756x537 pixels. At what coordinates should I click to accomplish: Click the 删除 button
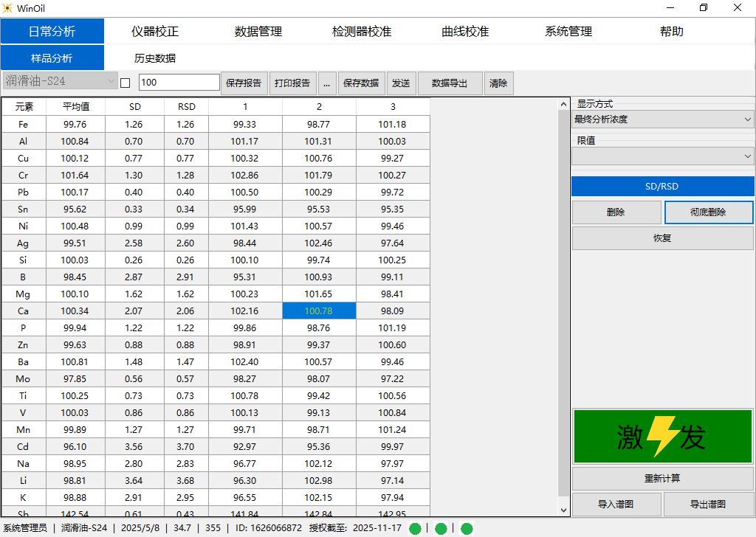tap(616, 212)
